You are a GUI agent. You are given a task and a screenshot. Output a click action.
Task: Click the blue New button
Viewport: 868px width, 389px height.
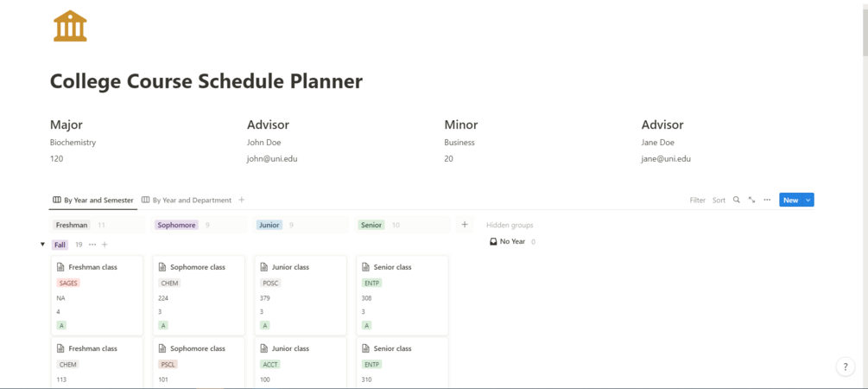pyautogui.click(x=789, y=200)
